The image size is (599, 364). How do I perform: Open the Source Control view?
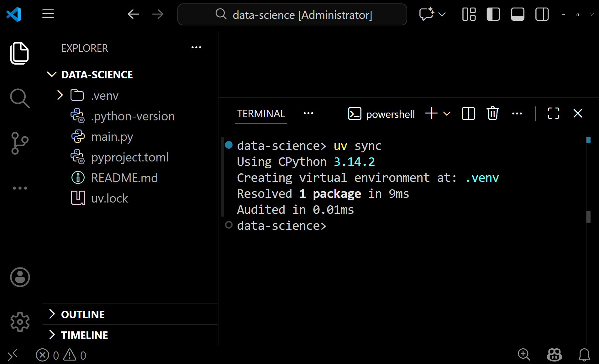[x=20, y=143]
